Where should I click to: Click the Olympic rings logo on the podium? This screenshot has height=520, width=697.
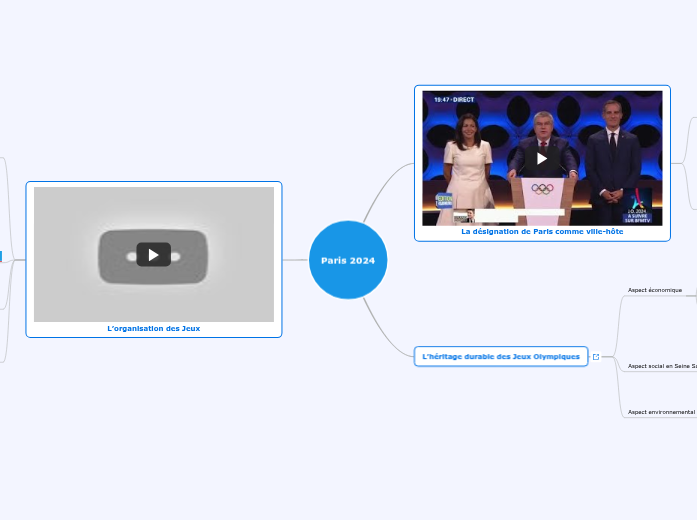(x=541, y=188)
